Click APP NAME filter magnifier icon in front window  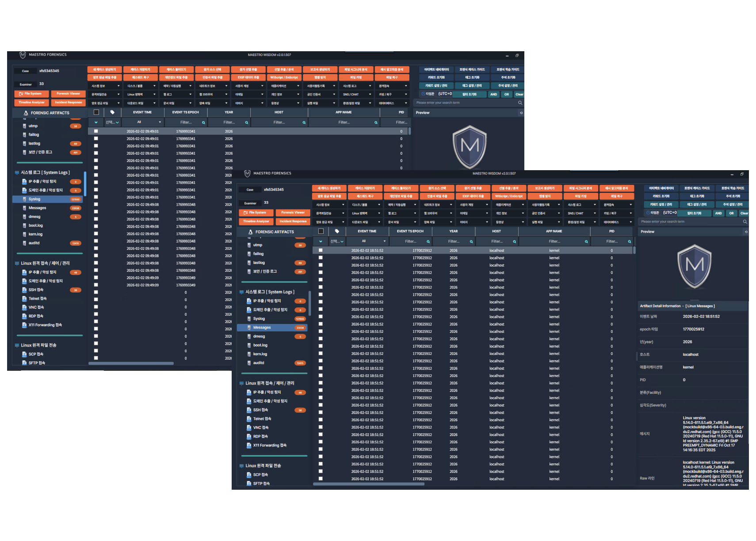586,242
